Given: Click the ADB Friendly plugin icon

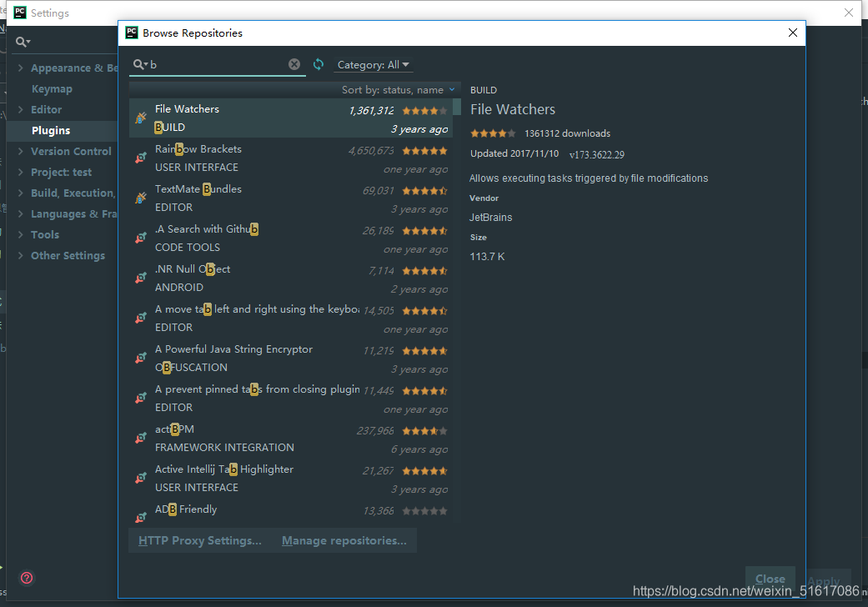Looking at the screenshot, I should [141, 517].
